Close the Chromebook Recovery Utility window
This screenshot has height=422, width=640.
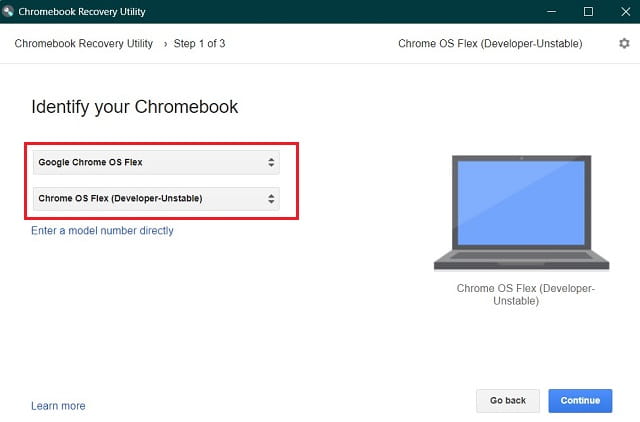tap(625, 11)
